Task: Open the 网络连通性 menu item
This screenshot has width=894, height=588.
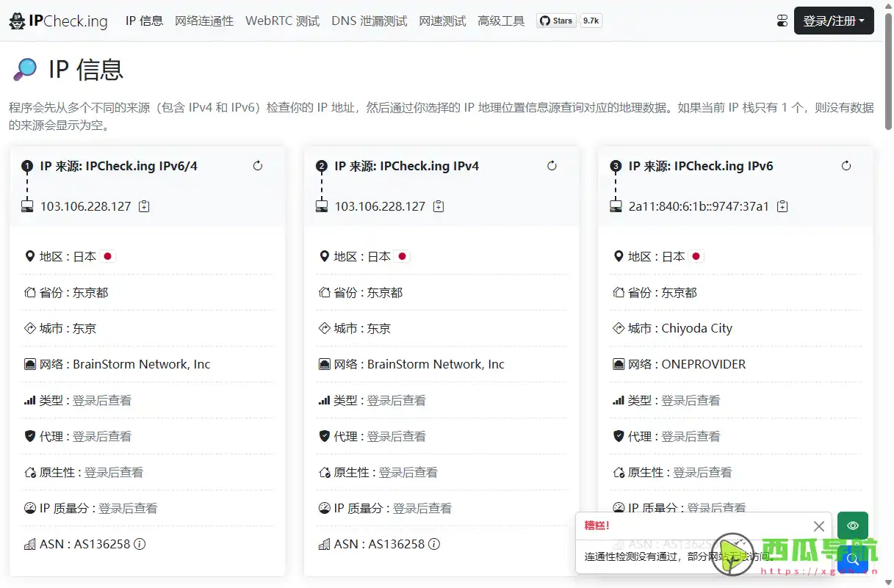Action: point(204,21)
